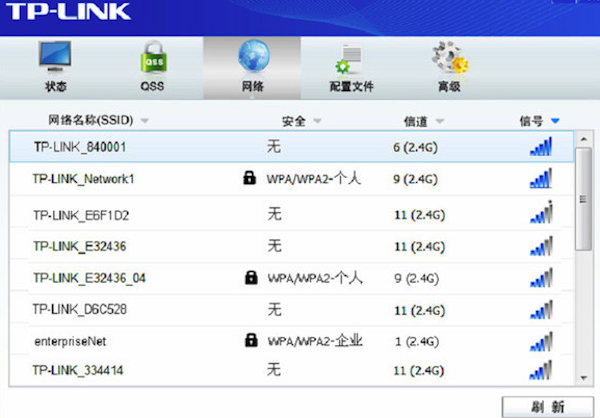Click signal bars of TP-LINK_E32436 row

tap(541, 246)
